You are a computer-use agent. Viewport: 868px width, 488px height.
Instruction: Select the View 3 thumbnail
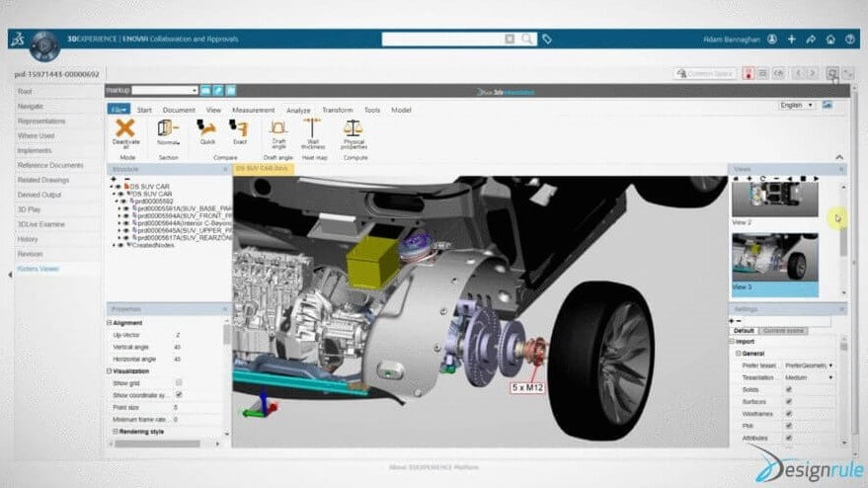(774, 265)
